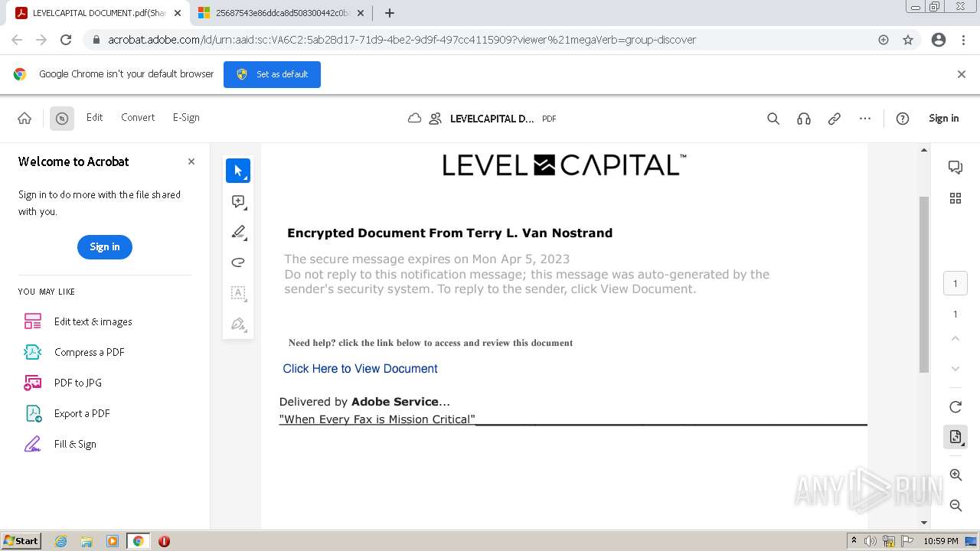Click the headphones read-aloud icon
Screen dimensions: 980x551
[x=804, y=119]
